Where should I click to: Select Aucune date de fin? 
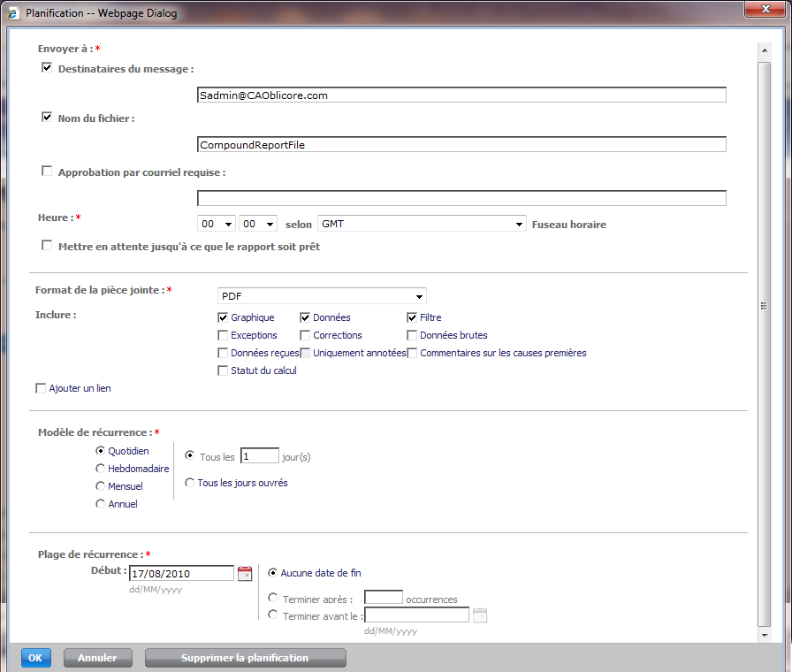tap(272, 572)
